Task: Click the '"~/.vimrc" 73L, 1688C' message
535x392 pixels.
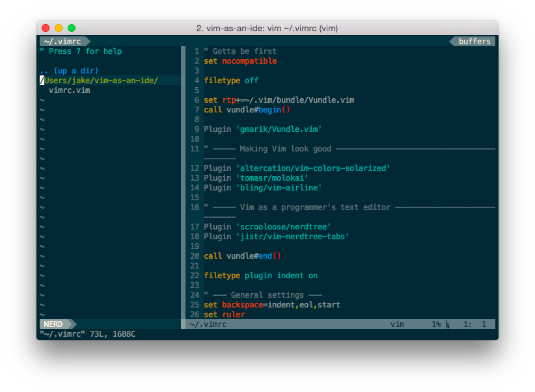Action: tap(87, 334)
